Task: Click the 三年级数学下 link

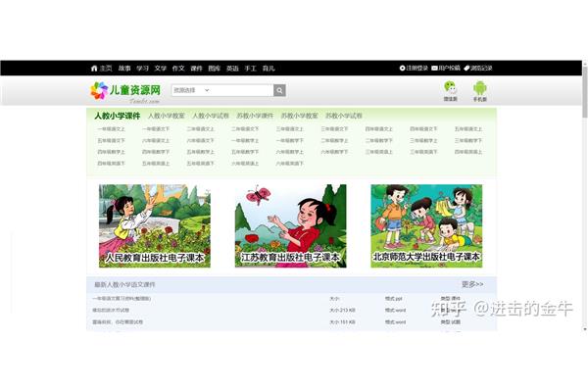Action: point(468,141)
